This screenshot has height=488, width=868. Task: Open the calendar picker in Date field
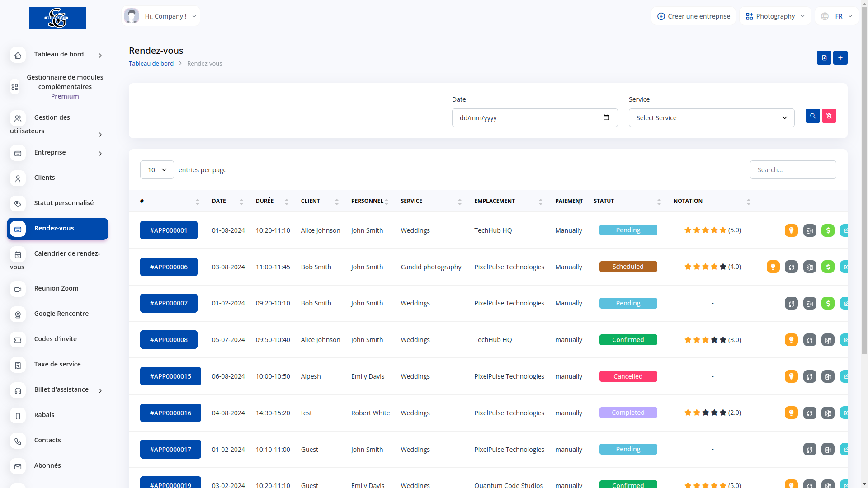pyautogui.click(x=606, y=118)
